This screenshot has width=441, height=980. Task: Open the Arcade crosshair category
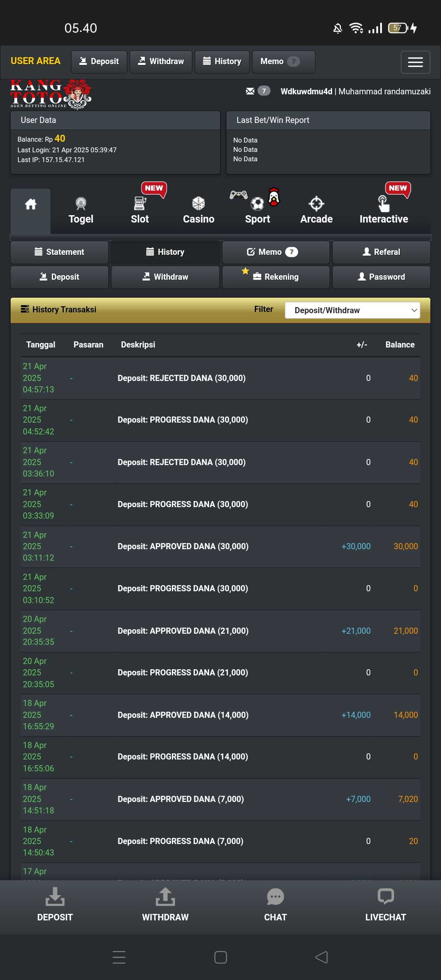pos(316,211)
